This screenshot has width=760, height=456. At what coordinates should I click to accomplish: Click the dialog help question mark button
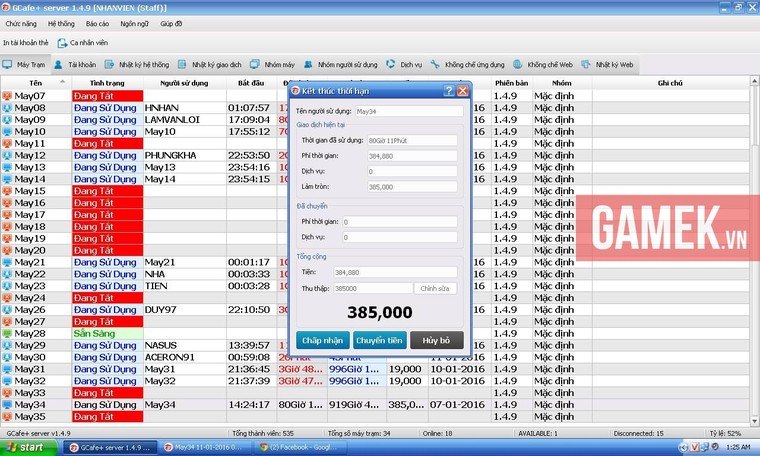(449, 91)
